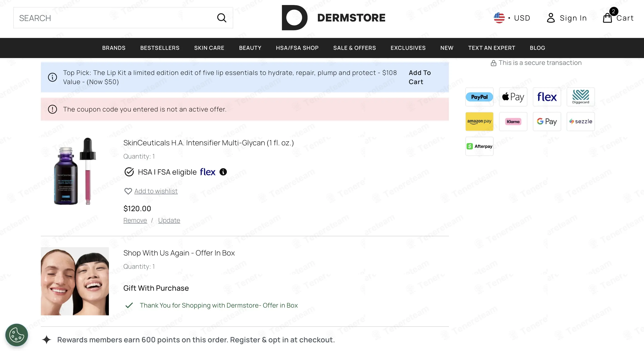Viewport: 644px width, 351px height.
Task: Click the US flag currency icon
Action: [x=499, y=18]
